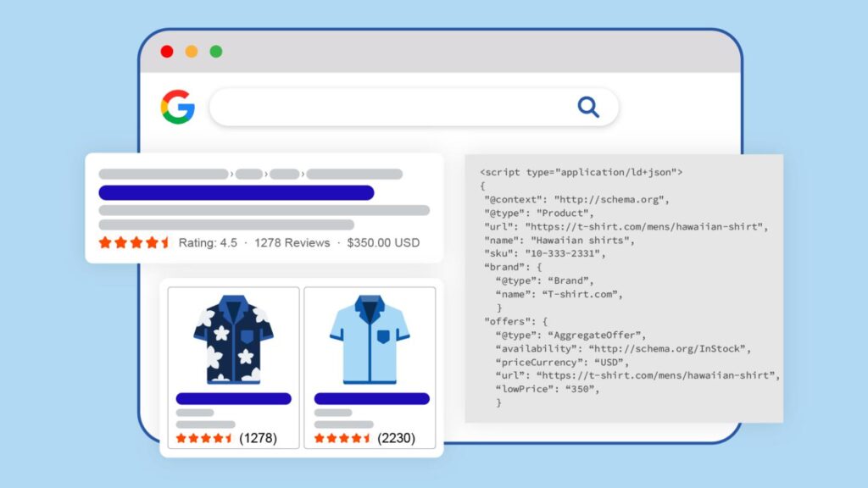
Task: Click the red window dot
Action: tap(166, 50)
